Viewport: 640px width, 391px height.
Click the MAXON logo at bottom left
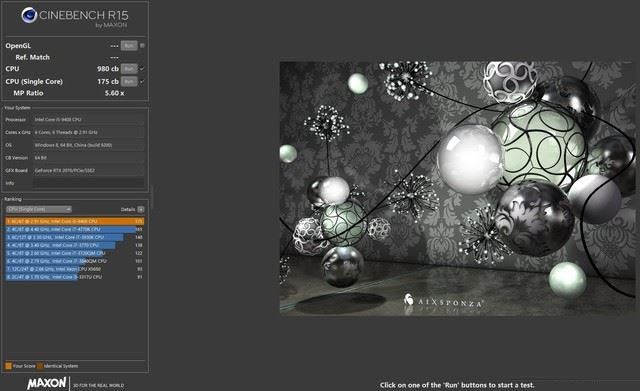47,383
